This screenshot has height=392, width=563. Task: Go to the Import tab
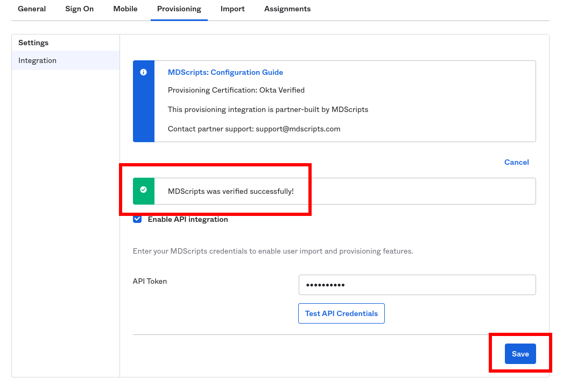point(233,9)
